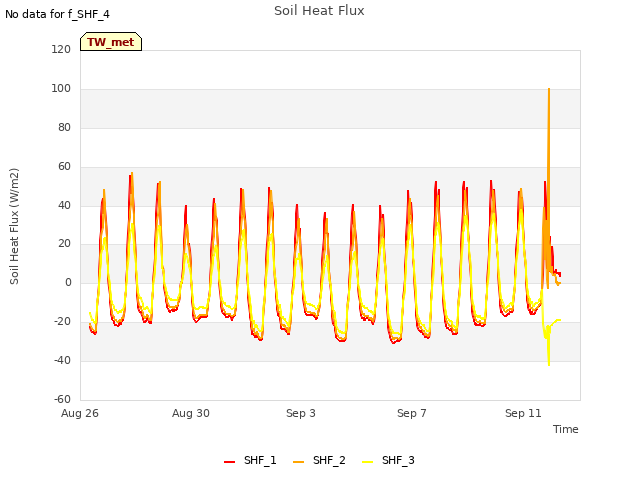Click the Aug 26 x-axis tick label
640x480 pixels.
click(80, 413)
